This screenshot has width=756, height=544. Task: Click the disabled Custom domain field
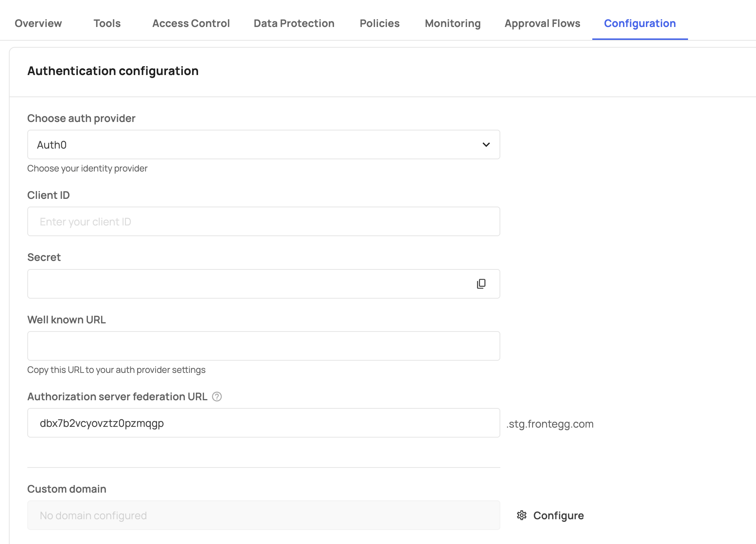click(263, 516)
